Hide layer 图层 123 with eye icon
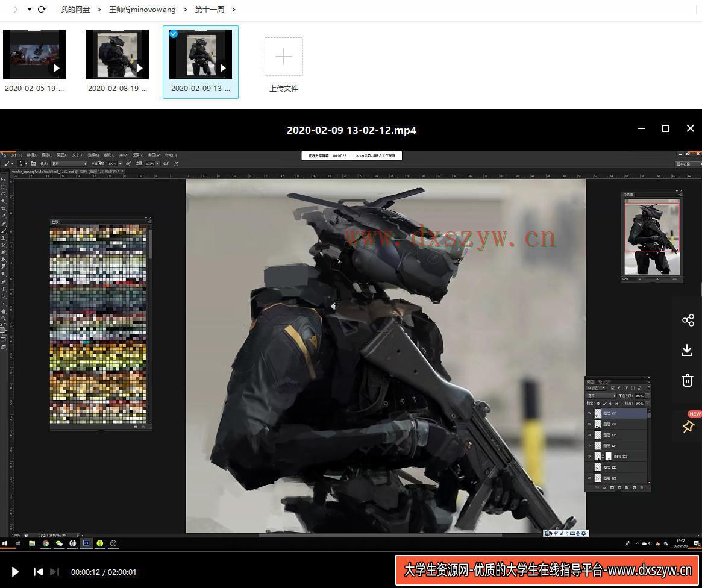Image resolution: width=702 pixels, height=588 pixels. tap(589, 457)
